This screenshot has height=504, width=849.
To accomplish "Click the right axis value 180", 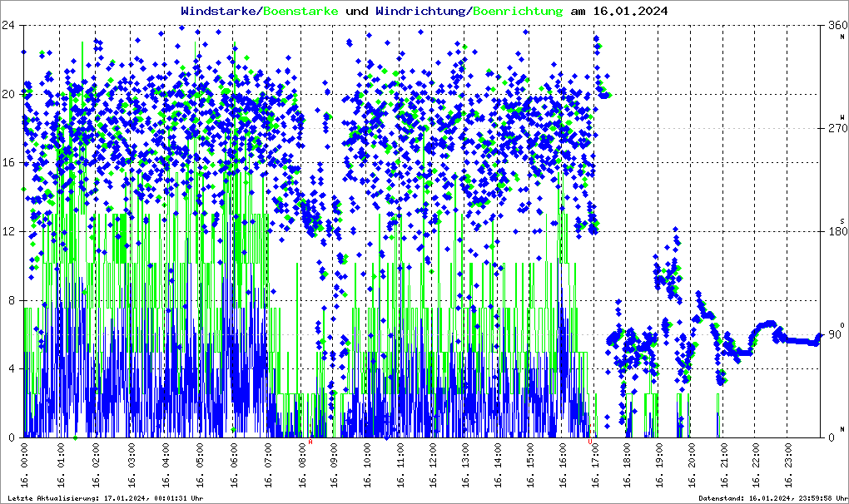I will pos(838,231).
